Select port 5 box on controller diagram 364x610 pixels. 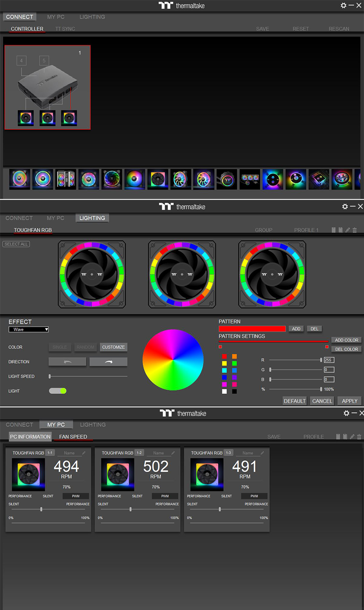click(x=44, y=61)
